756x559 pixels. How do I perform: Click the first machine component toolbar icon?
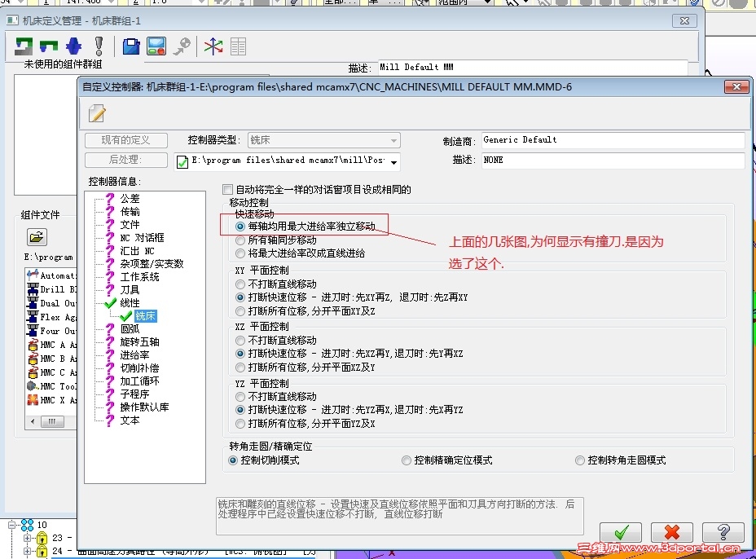pyautogui.click(x=24, y=46)
